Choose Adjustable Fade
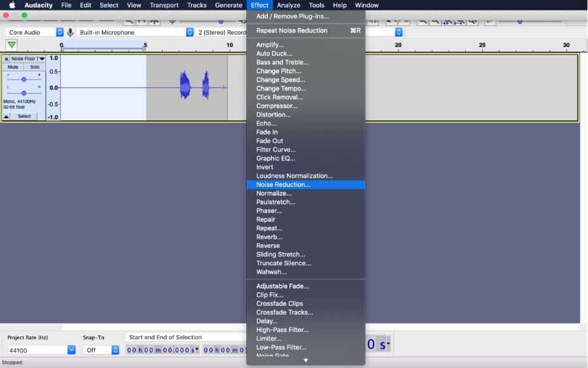 coord(306,286)
